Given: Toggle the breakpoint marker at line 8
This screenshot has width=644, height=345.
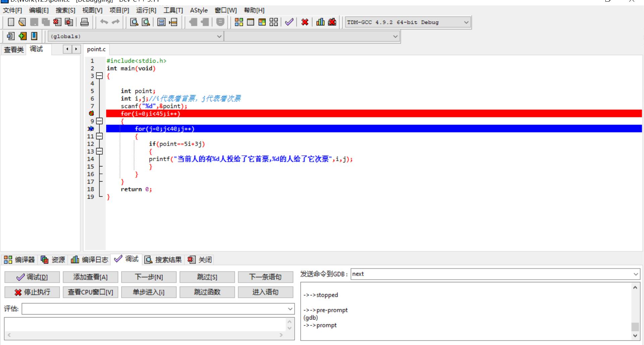Looking at the screenshot, I should point(91,113).
